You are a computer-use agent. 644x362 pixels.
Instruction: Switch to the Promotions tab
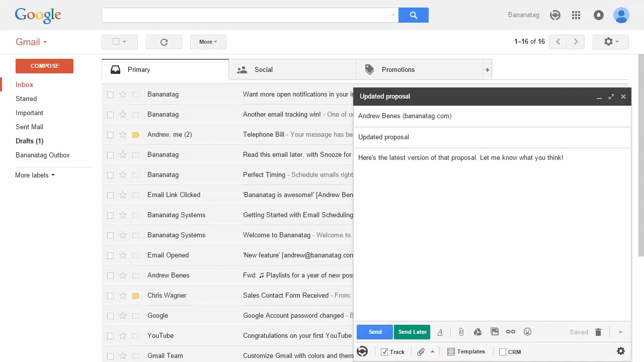pos(419,70)
